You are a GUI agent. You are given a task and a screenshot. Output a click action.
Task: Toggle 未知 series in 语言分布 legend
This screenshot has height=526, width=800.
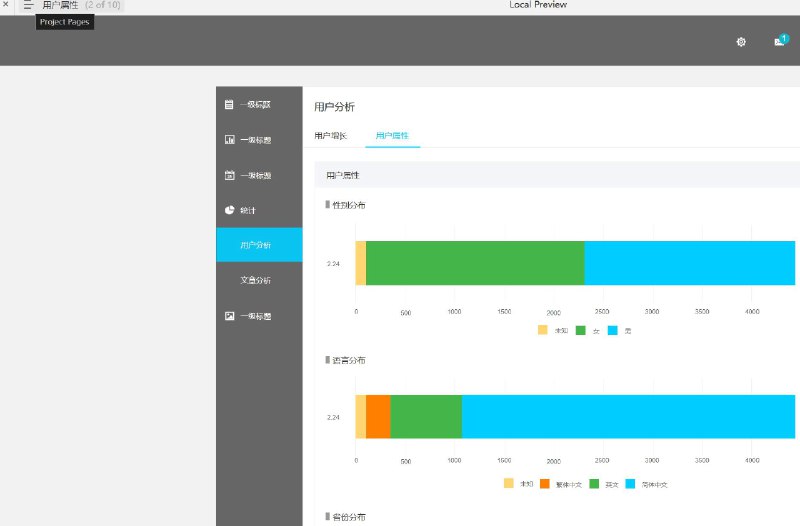pos(518,484)
